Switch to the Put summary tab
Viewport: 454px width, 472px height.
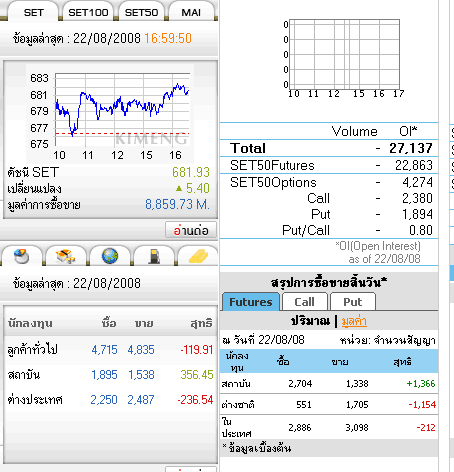[x=353, y=302]
